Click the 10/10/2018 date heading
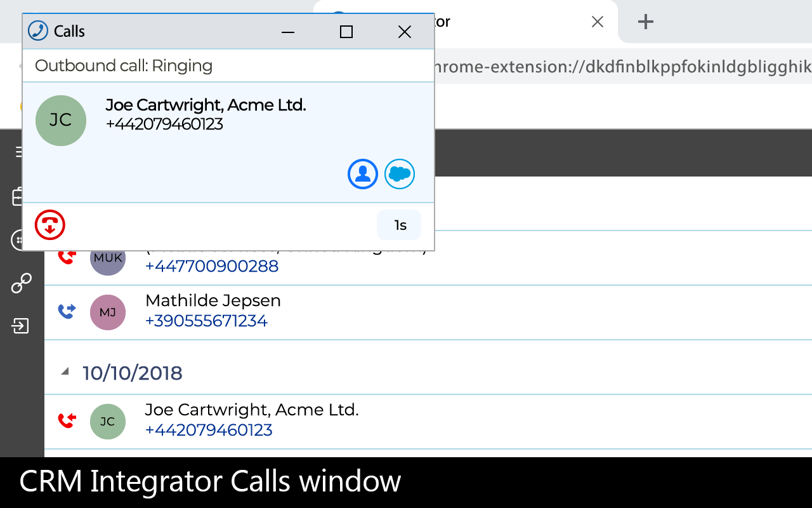The image size is (812, 508). click(x=133, y=373)
